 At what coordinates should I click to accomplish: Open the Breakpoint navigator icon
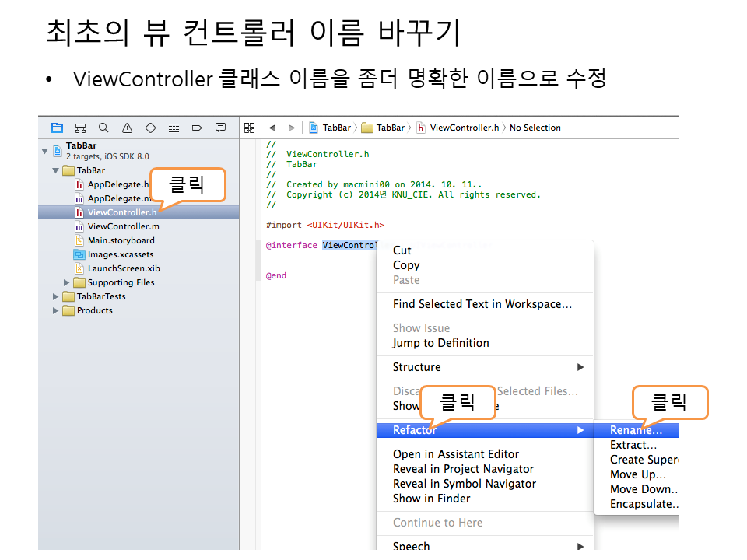tap(197, 128)
